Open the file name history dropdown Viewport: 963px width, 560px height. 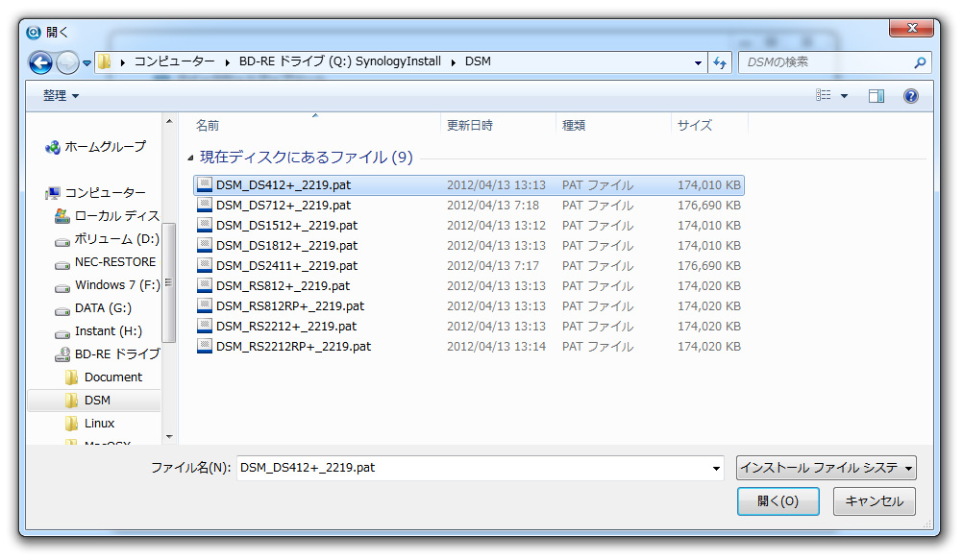point(716,469)
